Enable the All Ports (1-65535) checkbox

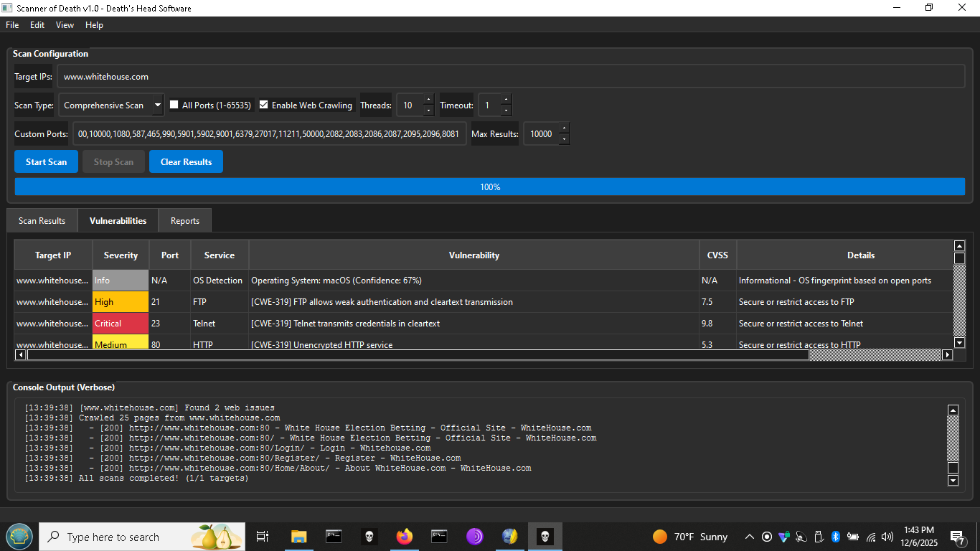(x=174, y=105)
